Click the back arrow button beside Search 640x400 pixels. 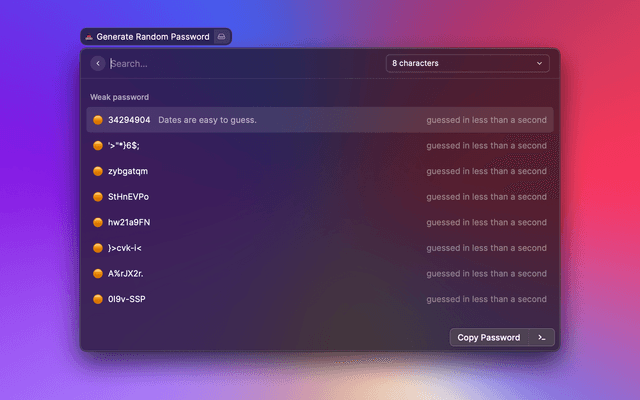coord(97,63)
